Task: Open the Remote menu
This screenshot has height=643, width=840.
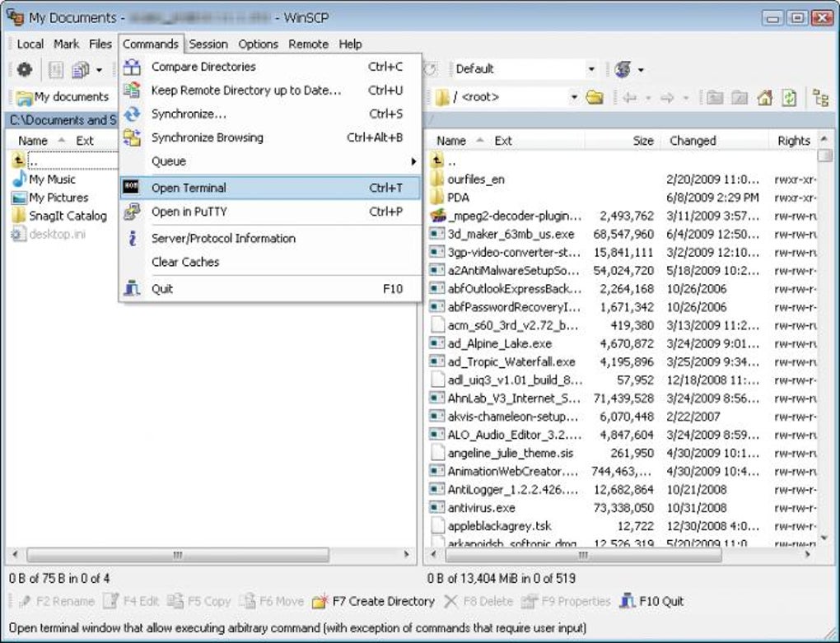Action: click(309, 44)
